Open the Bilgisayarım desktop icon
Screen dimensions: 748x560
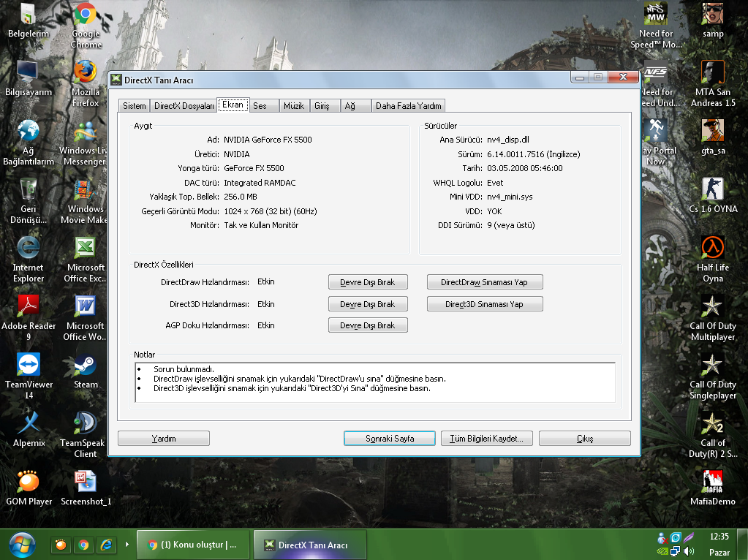point(28,79)
